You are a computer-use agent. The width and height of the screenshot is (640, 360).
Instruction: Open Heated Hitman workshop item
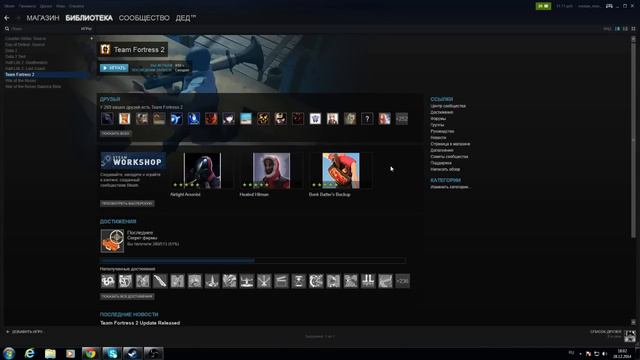coord(271,171)
